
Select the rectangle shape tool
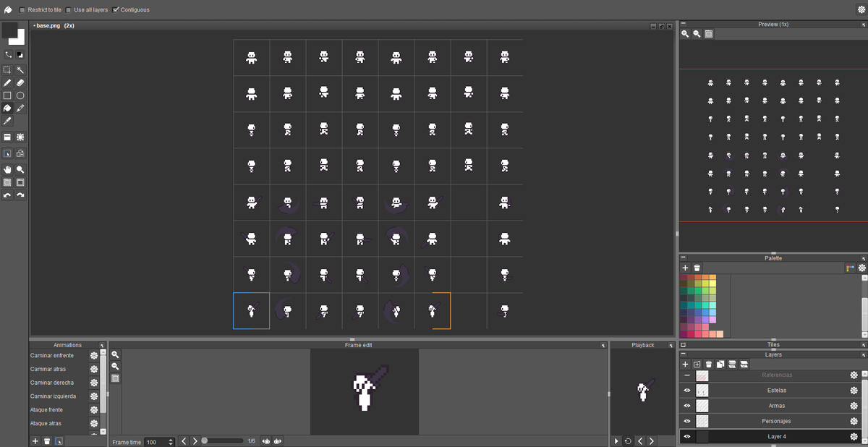7,95
